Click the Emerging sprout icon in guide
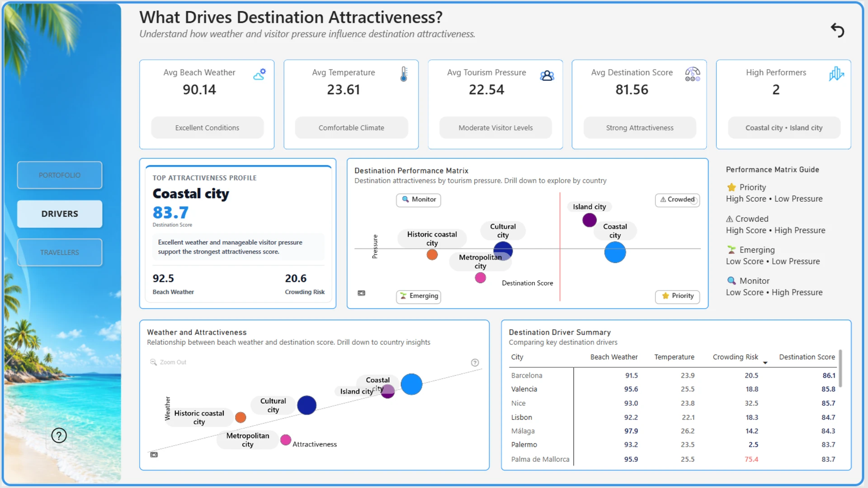The height and width of the screenshot is (488, 868). pyautogui.click(x=731, y=249)
